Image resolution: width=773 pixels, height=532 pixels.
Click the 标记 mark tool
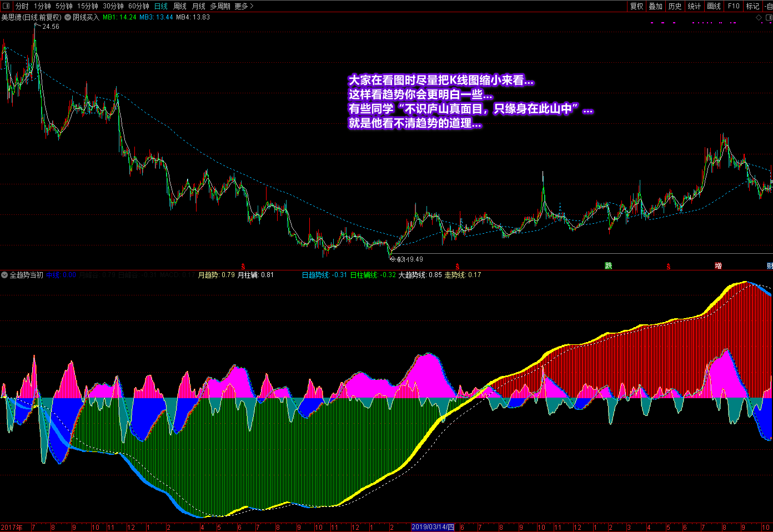click(x=752, y=6)
